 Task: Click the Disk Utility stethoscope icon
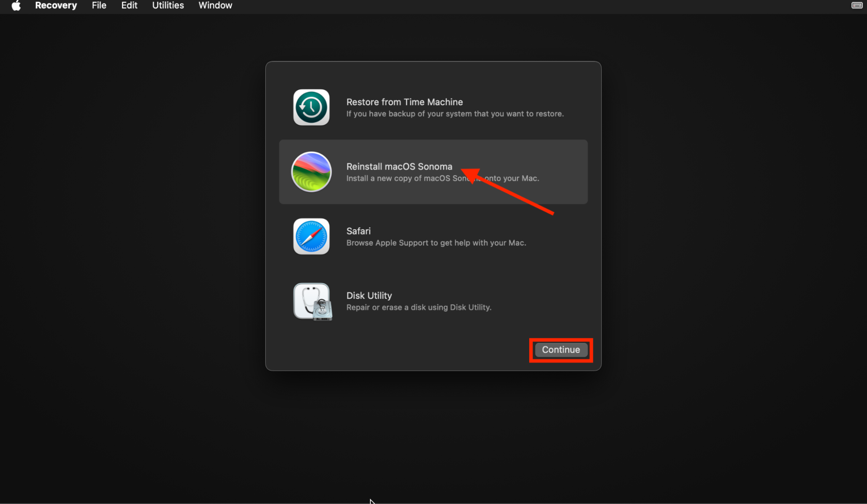[311, 301]
